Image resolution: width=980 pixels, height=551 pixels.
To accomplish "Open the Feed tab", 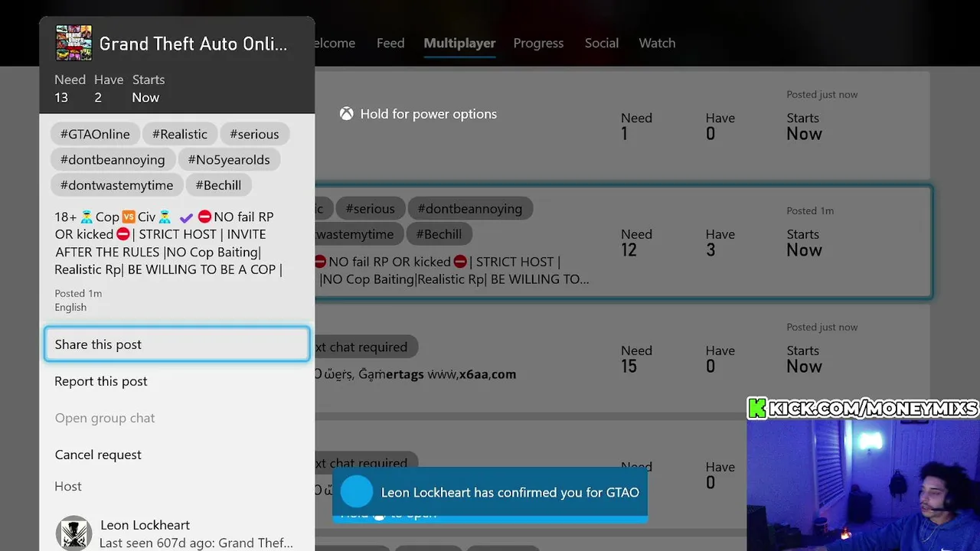I will pos(390,43).
